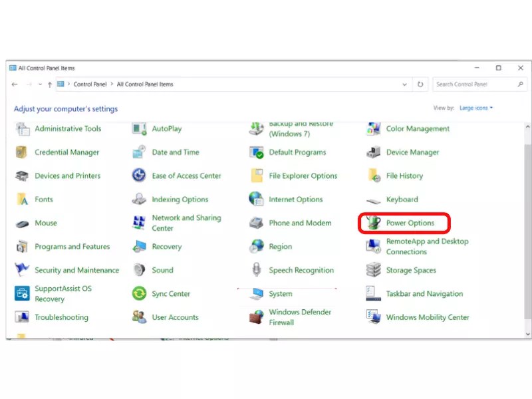Maximize the Control Panel window
Viewport: 532px width, 399px height.
pos(498,68)
